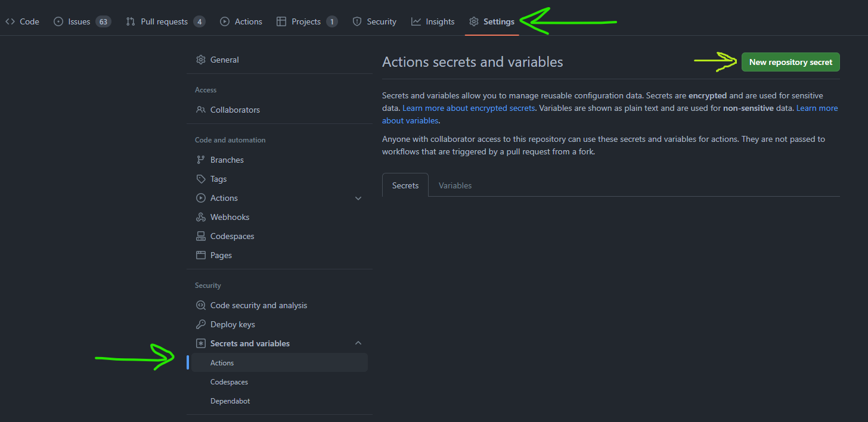Click the Issues count badge 63
868x422 pixels.
103,21
